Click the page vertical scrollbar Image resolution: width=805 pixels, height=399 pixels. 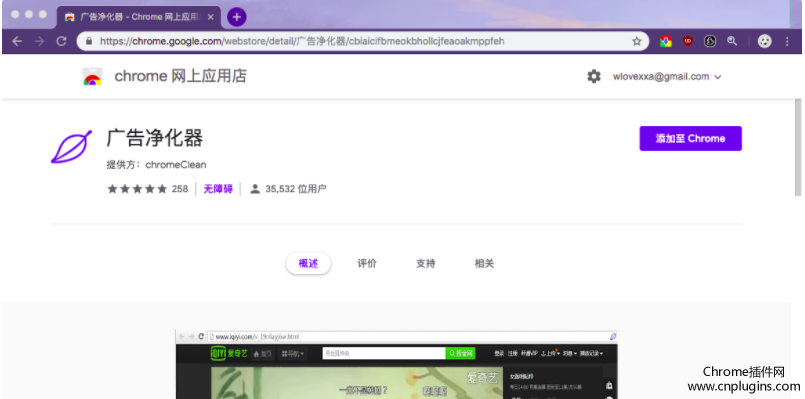[798, 146]
